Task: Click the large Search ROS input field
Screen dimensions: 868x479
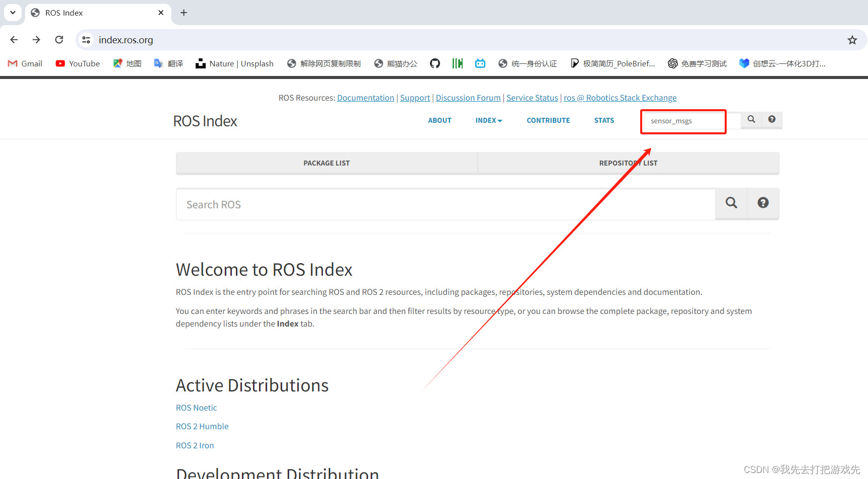Action: coord(446,204)
